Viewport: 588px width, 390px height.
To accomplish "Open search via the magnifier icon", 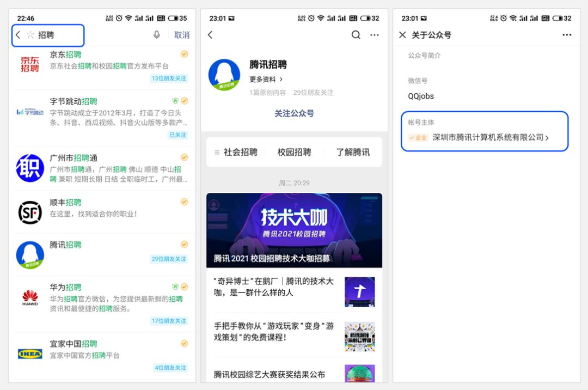I will pyautogui.click(x=356, y=34).
